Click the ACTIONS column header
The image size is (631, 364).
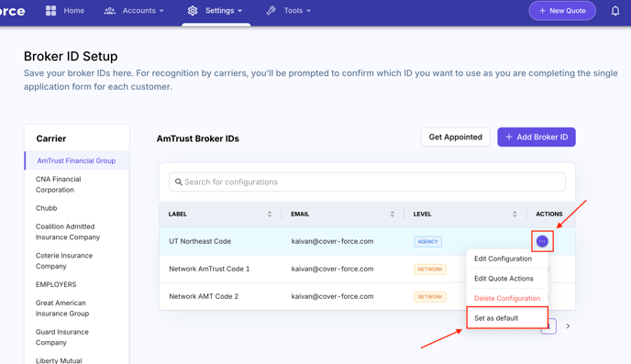click(548, 214)
